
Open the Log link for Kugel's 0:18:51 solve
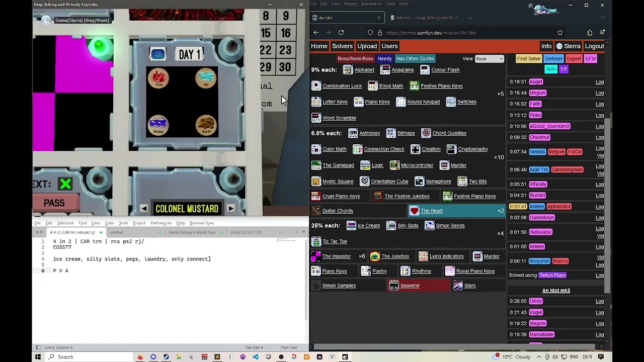pyautogui.click(x=600, y=82)
